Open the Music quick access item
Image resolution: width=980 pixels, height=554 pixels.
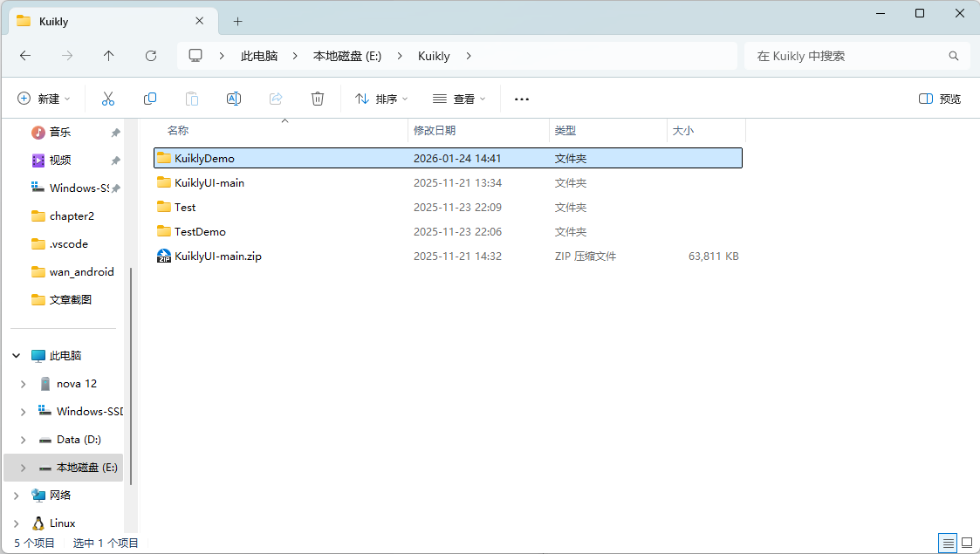60,132
